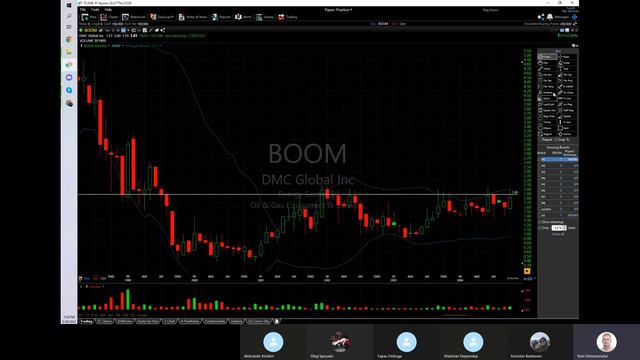Switch to the Trading layout tab
The height and width of the screenshot is (360, 640).
point(86,322)
